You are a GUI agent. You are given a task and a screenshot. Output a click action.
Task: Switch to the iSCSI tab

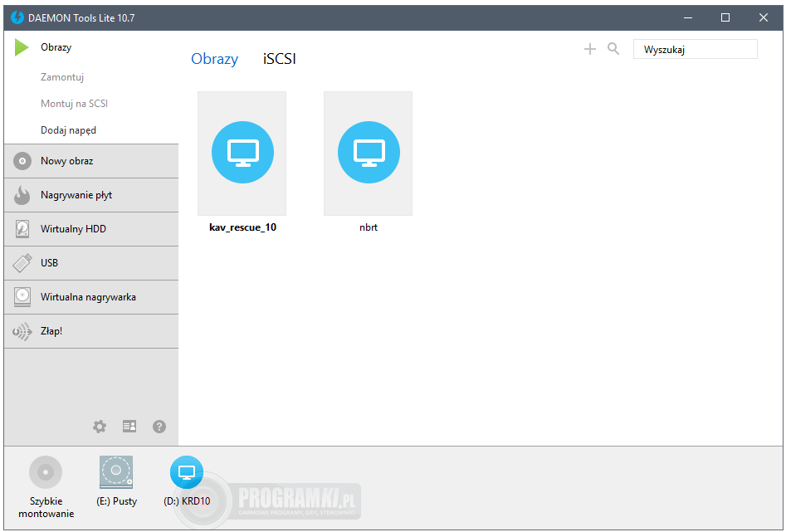coord(279,59)
